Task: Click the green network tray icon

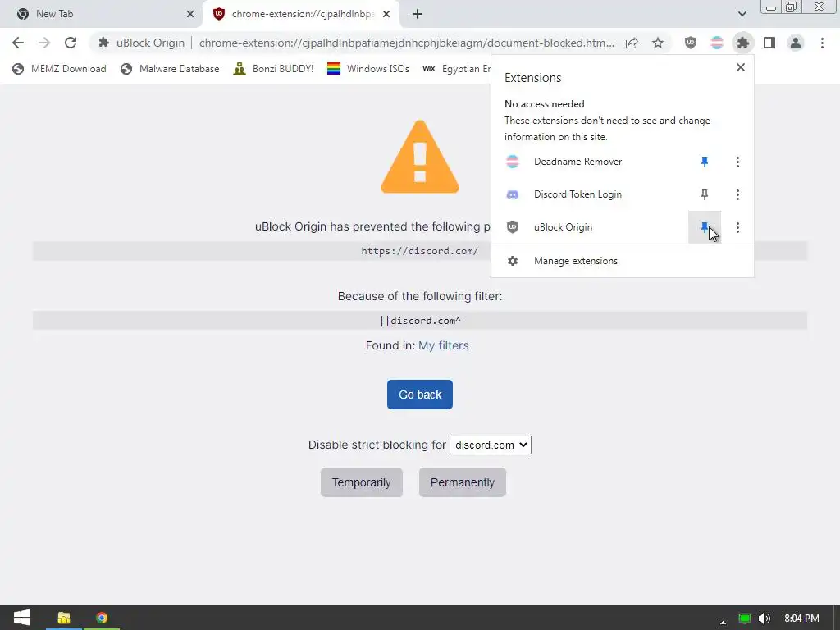Action: pos(745,619)
